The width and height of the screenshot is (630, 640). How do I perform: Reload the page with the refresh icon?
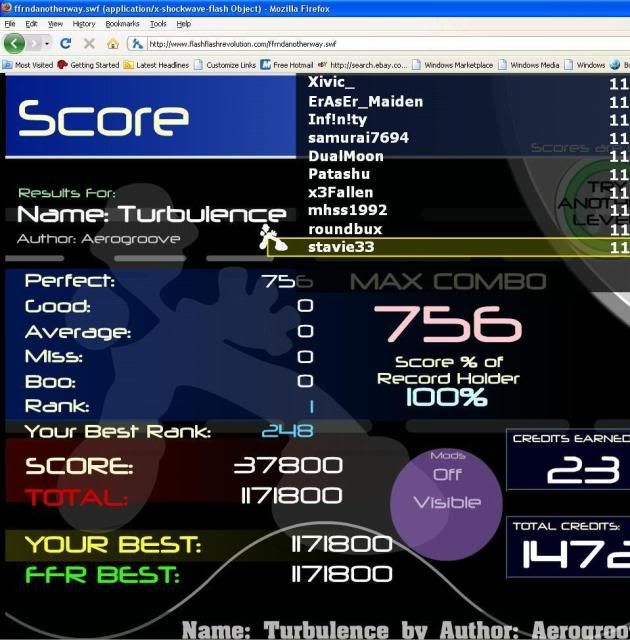coord(65,44)
